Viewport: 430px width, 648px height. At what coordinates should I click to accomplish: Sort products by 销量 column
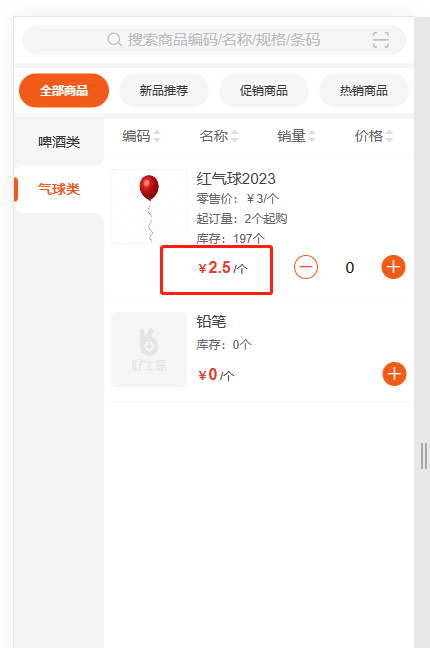(x=296, y=136)
